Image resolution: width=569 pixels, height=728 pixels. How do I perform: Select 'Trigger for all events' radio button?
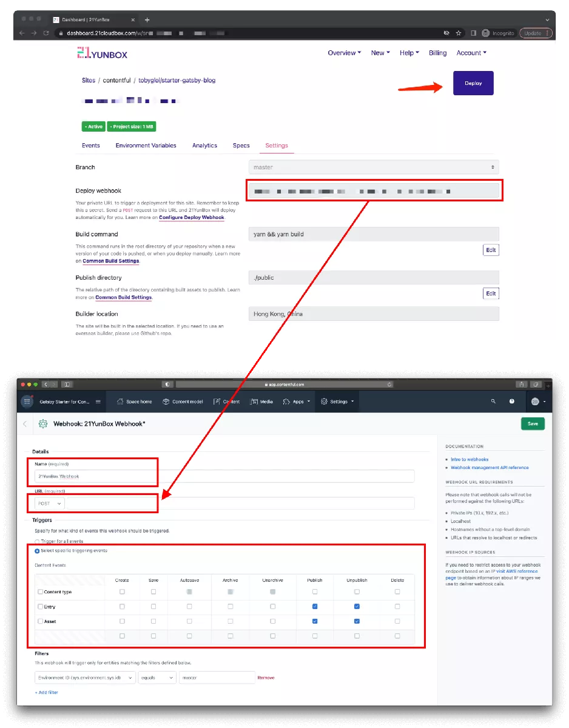click(38, 541)
